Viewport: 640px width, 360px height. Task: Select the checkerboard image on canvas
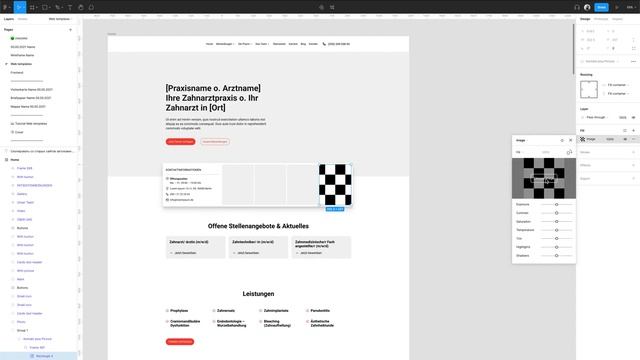[335, 184]
